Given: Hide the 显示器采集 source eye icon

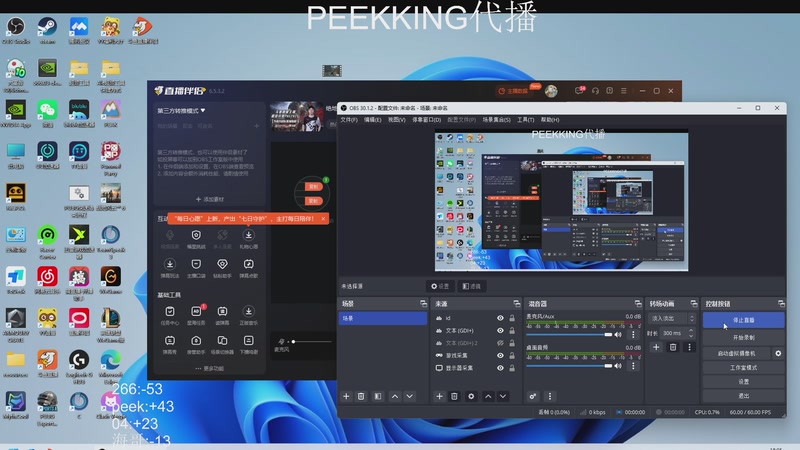Looking at the screenshot, I should (501, 368).
